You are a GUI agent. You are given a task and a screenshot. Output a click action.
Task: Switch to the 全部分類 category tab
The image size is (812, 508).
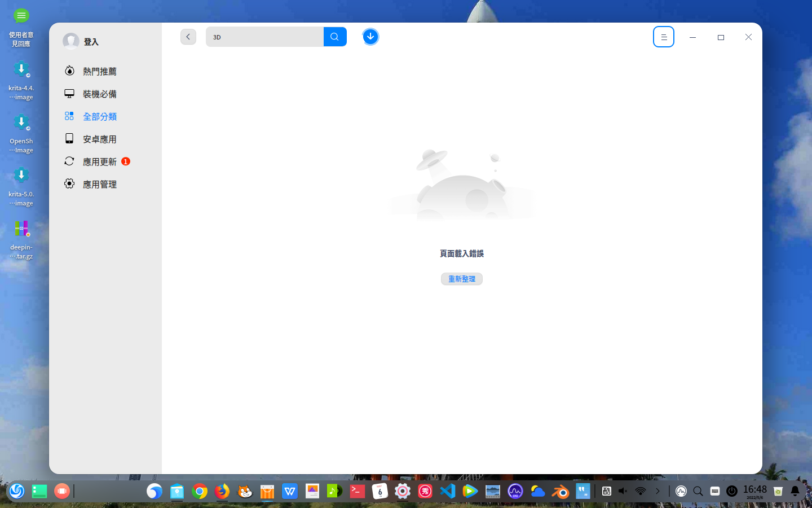coord(100,116)
